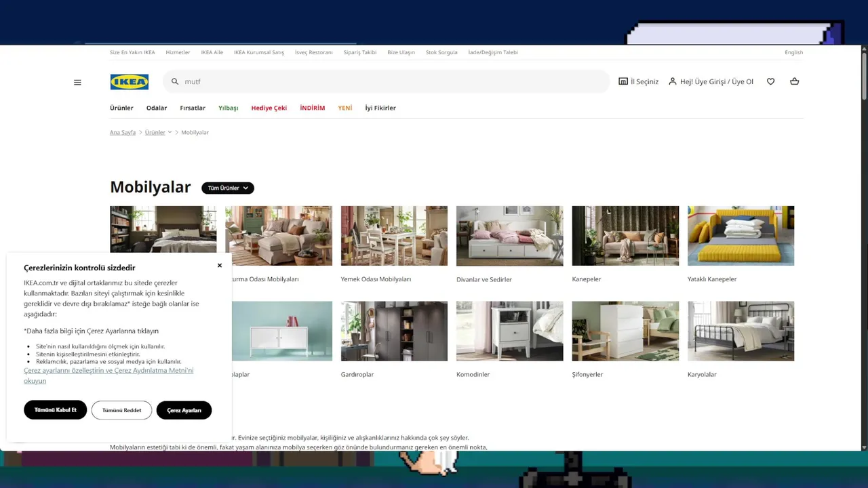Open IKEA Kurumsal Satış link

pos(259,52)
